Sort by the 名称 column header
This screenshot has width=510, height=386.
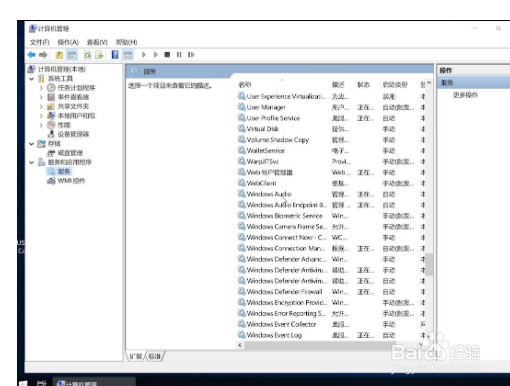(x=245, y=85)
